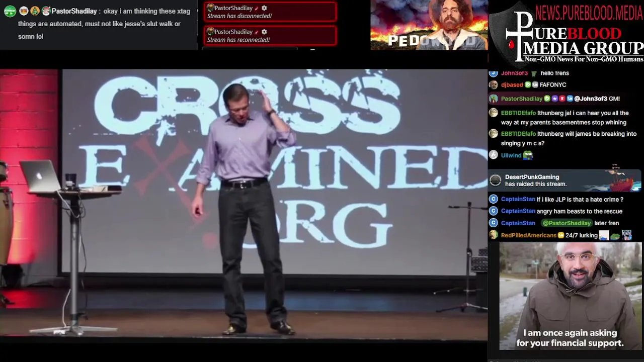Click the @John3of3 mention in chat
The image size is (644, 362).
pos(590,99)
